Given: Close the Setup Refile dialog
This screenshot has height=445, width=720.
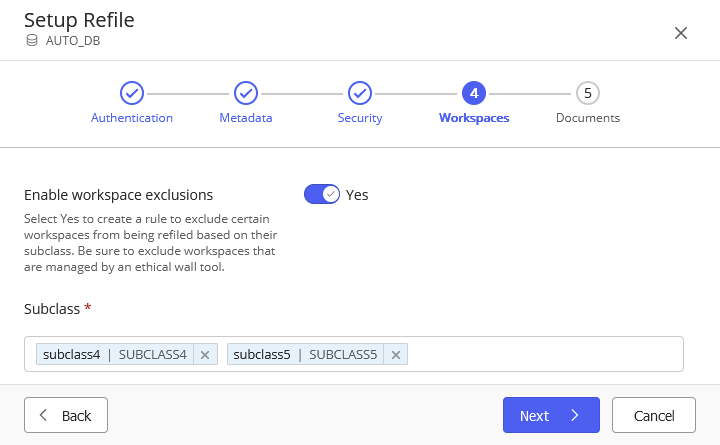Looking at the screenshot, I should click(x=681, y=33).
